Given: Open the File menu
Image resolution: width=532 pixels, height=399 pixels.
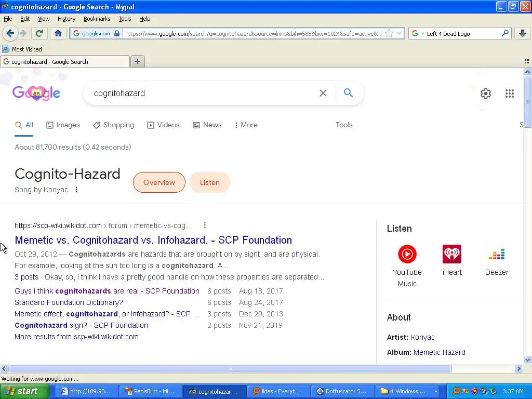Looking at the screenshot, I should (x=8, y=19).
